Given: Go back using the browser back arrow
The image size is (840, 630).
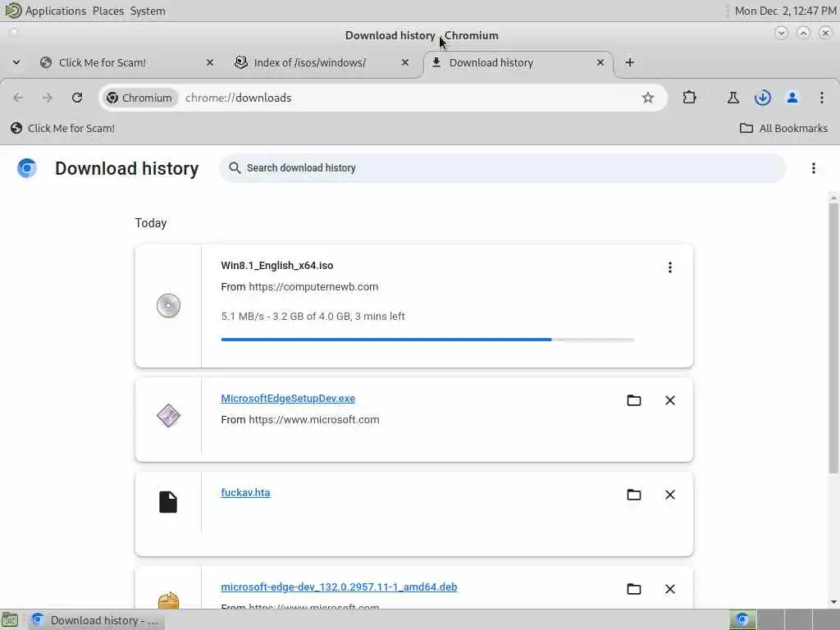Looking at the screenshot, I should (18, 98).
